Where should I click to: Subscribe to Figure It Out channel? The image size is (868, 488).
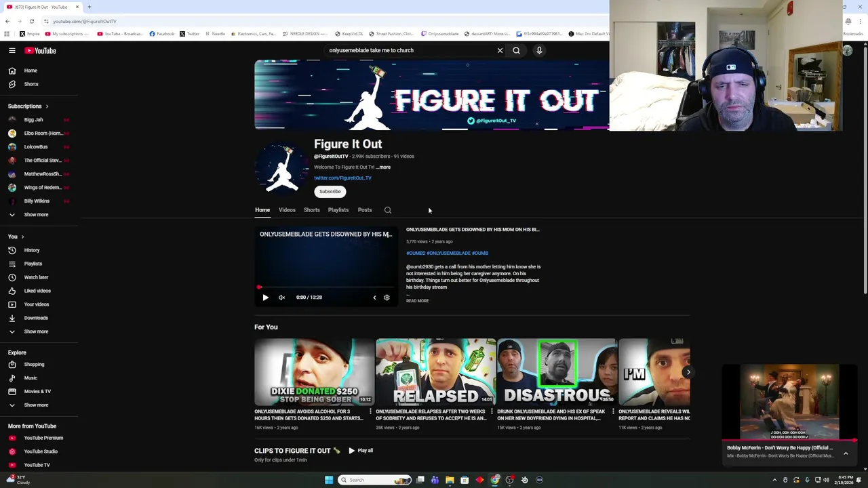click(x=330, y=192)
